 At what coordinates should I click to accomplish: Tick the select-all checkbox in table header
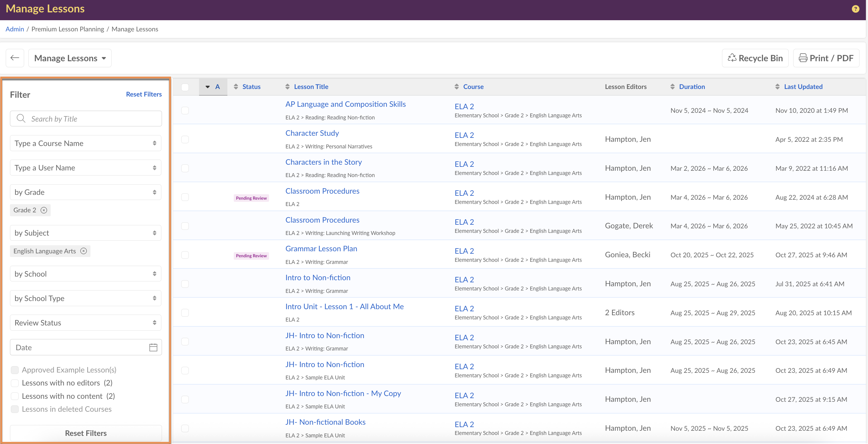click(x=185, y=87)
